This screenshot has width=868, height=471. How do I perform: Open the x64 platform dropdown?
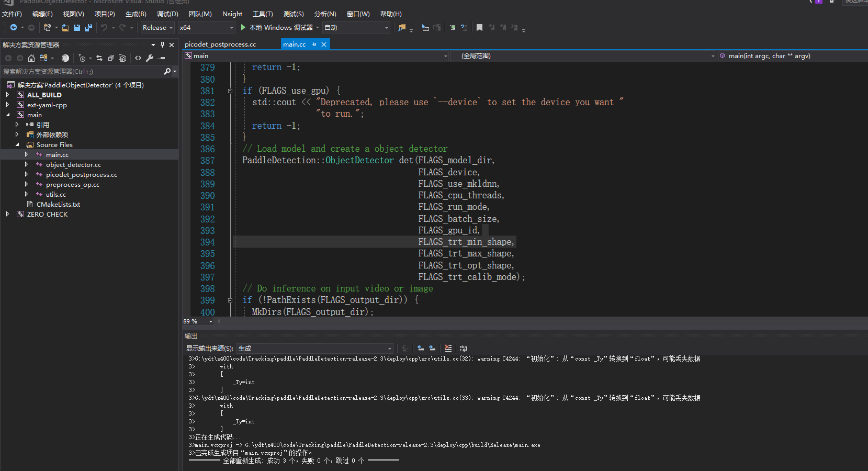206,27
